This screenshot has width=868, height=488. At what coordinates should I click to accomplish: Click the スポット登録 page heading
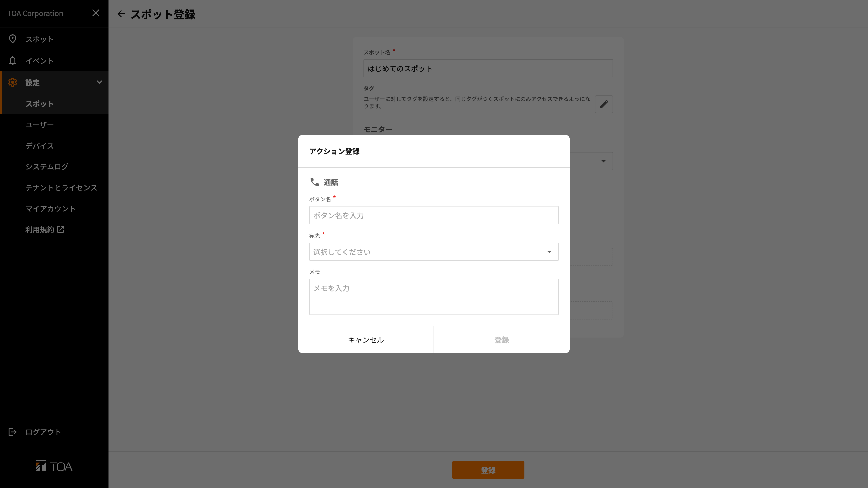(163, 14)
